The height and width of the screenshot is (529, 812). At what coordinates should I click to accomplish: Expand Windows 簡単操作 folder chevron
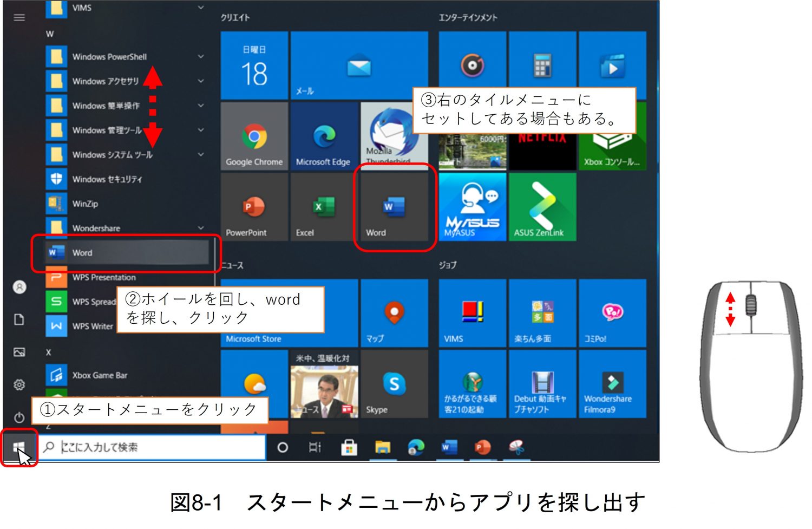click(201, 106)
